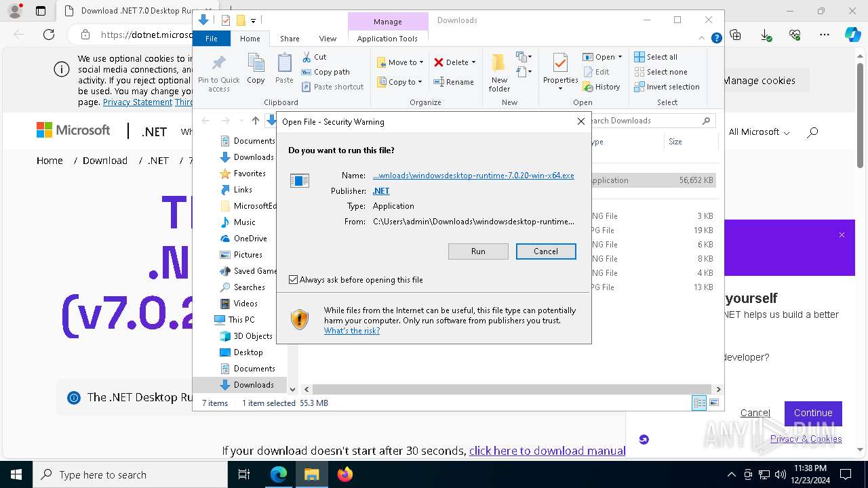The height and width of the screenshot is (488, 868).
Task: Click the Cut scissors icon
Action: pyautogui.click(x=307, y=57)
